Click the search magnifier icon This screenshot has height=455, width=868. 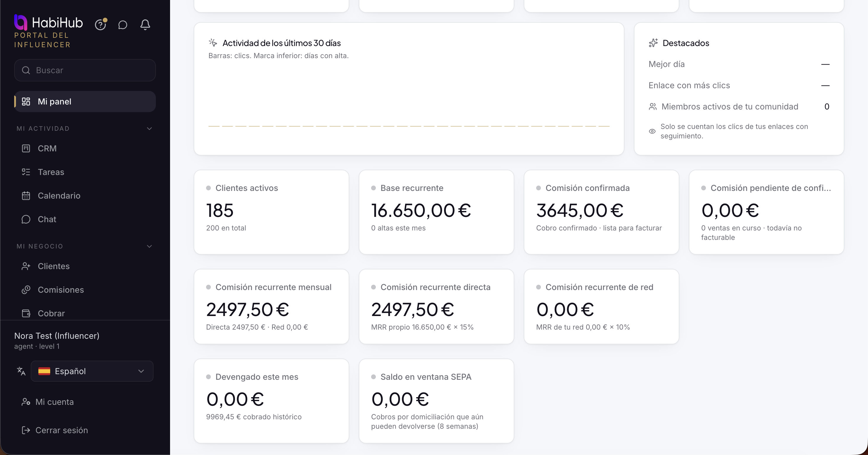26,71
